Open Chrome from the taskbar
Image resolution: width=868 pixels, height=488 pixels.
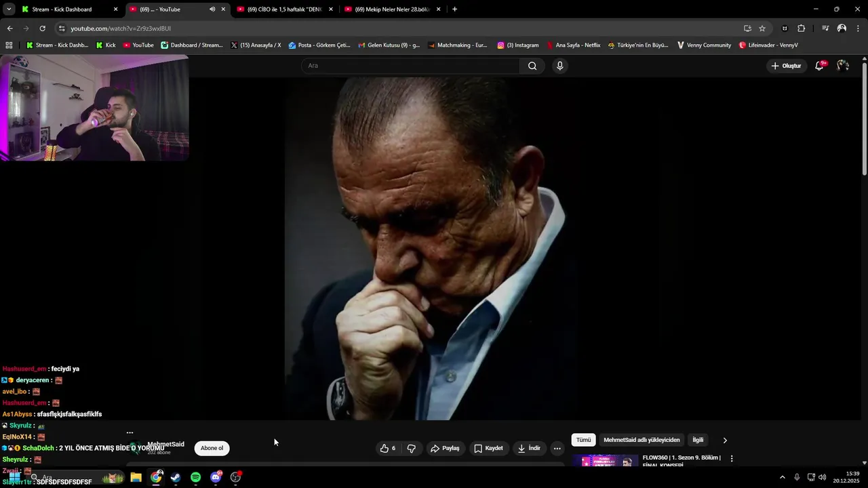click(156, 477)
